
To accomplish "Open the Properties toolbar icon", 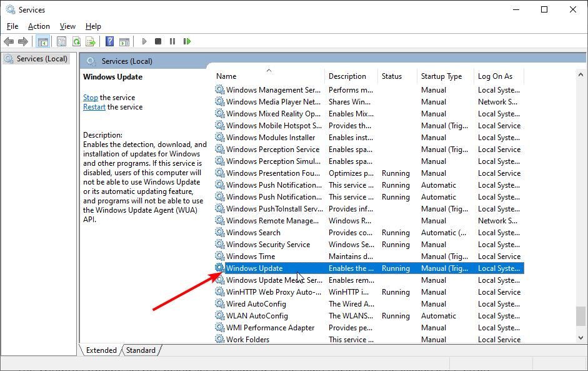I will [61, 41].
